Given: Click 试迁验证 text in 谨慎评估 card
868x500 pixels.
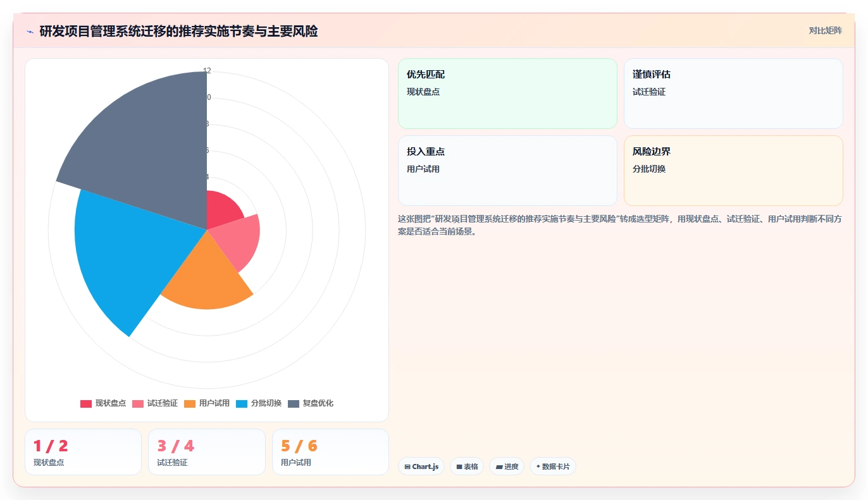Looking at the screenshot, I should point(649,92).
